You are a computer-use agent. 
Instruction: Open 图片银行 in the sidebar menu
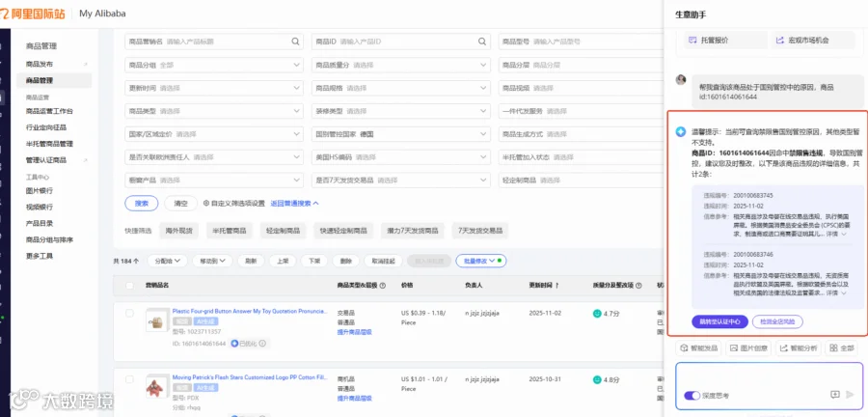pos(40,190)
